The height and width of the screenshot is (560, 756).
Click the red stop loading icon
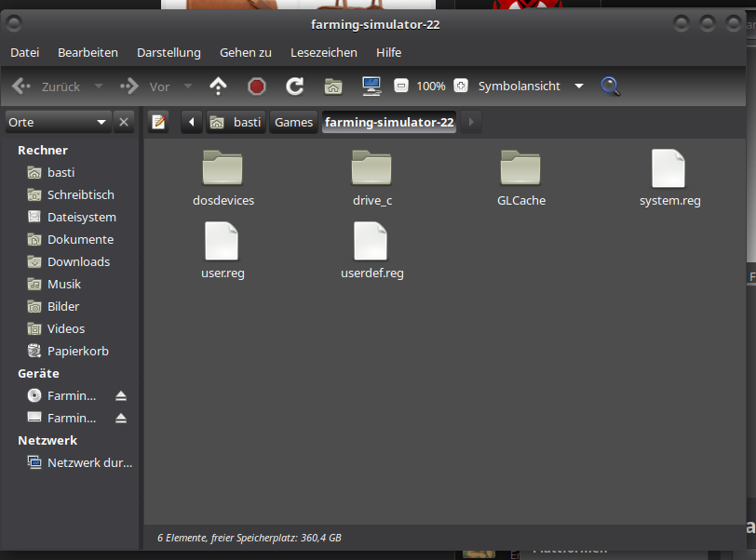(x=257, y=87)
